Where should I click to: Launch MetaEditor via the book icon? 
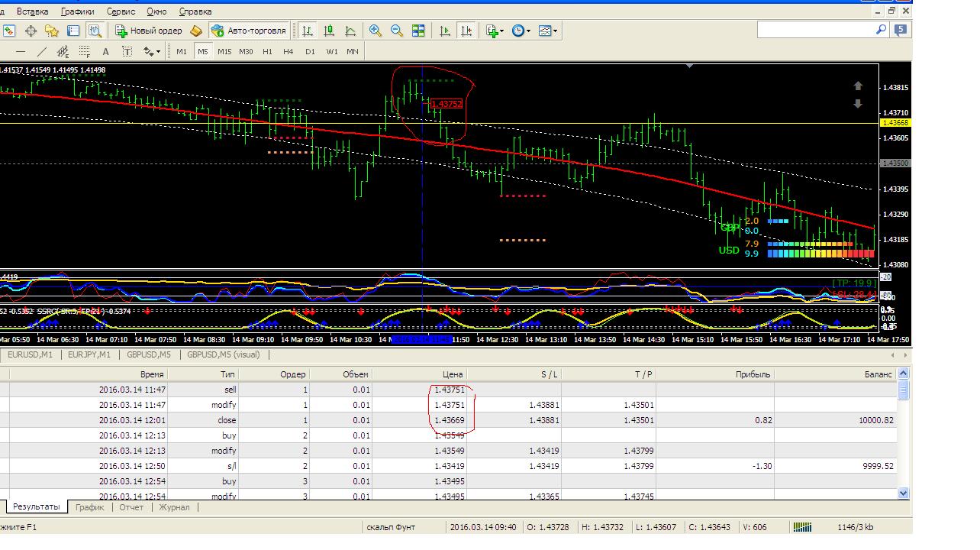pyautogui.click(x=196, y=31)
